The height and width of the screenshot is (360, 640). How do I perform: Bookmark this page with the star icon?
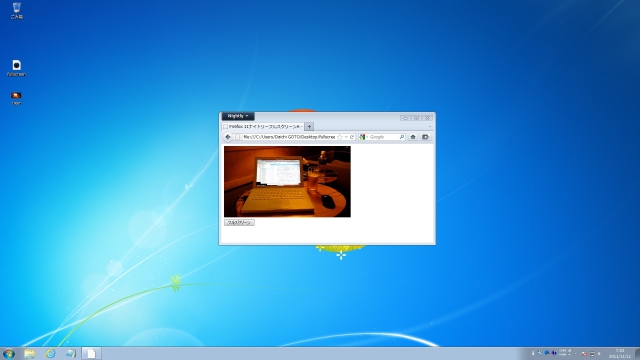click(x=340, y=137)
